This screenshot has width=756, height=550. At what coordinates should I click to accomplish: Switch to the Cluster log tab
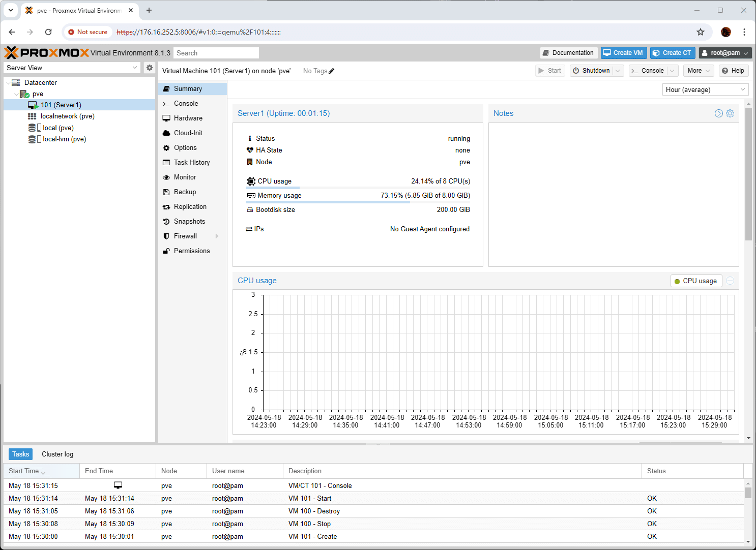pos(57,454)
